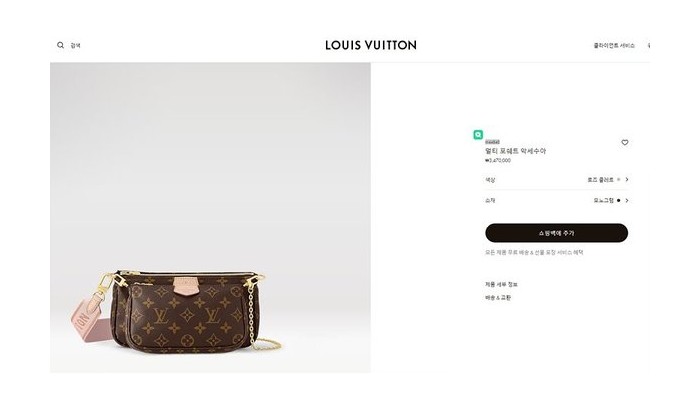Screen dimensions: 700x401
Task: Open the 클라이언트 서비스 menu item
Action: (x=614, y=46)
